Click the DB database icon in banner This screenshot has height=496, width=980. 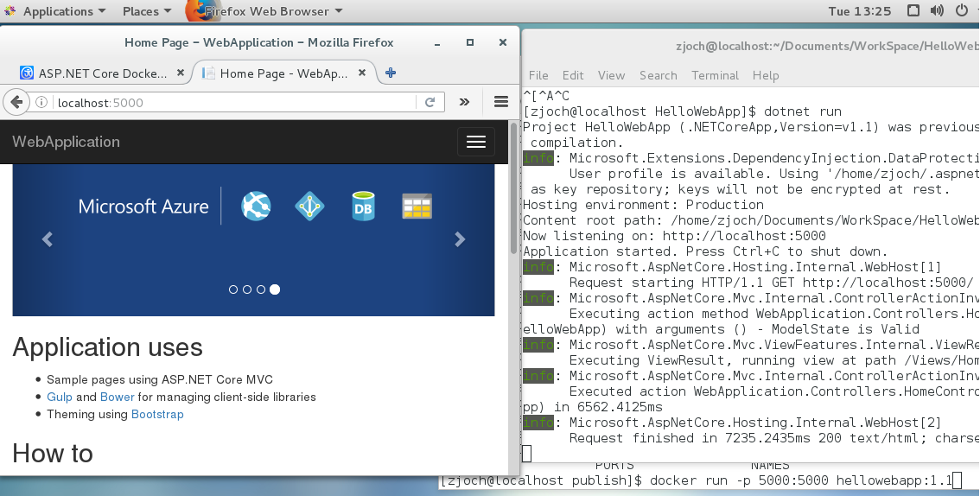(363, 207)
